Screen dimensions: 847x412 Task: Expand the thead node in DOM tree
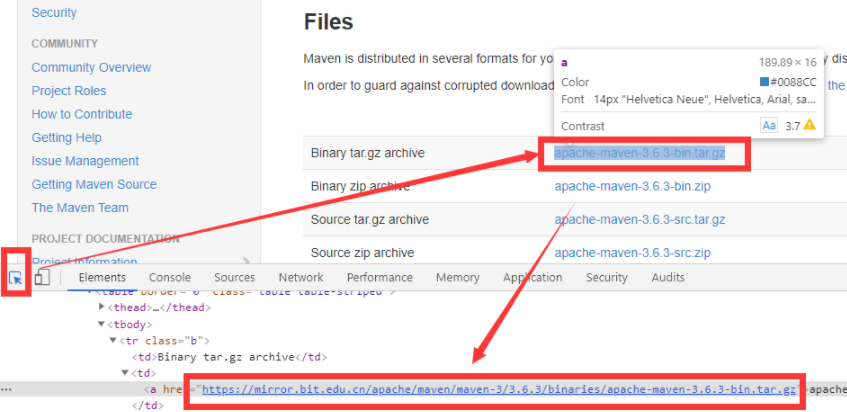coord(102,307)
